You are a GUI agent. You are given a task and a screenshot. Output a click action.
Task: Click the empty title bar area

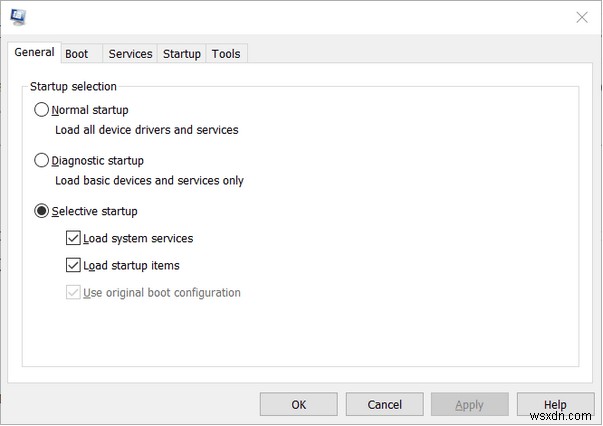(x=300, y=17)
